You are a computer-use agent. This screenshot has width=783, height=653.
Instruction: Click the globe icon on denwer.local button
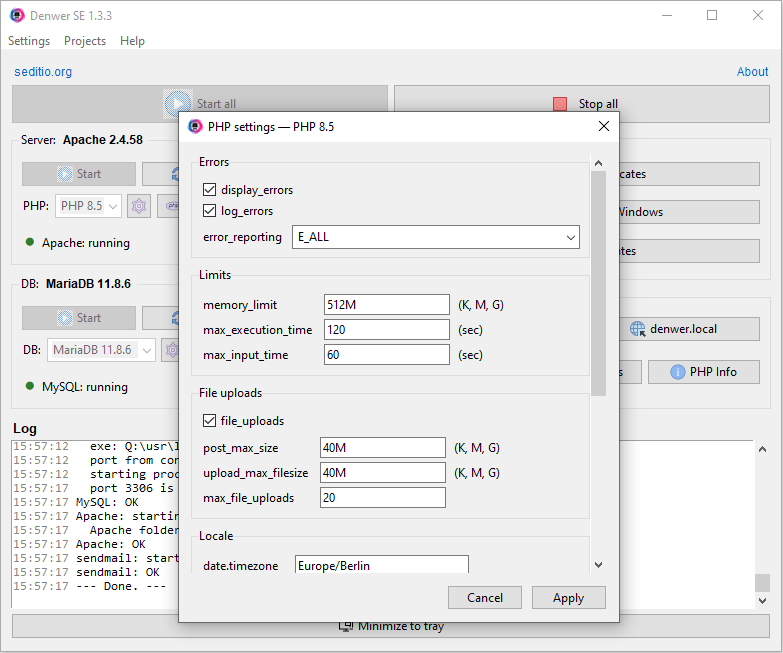[x=637, y=329]
